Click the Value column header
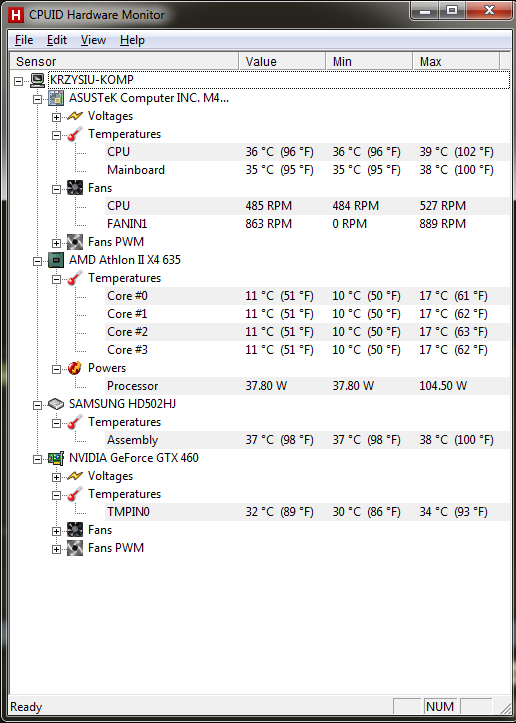This screenshot has height=723, width=516. [x=282, y=61]
